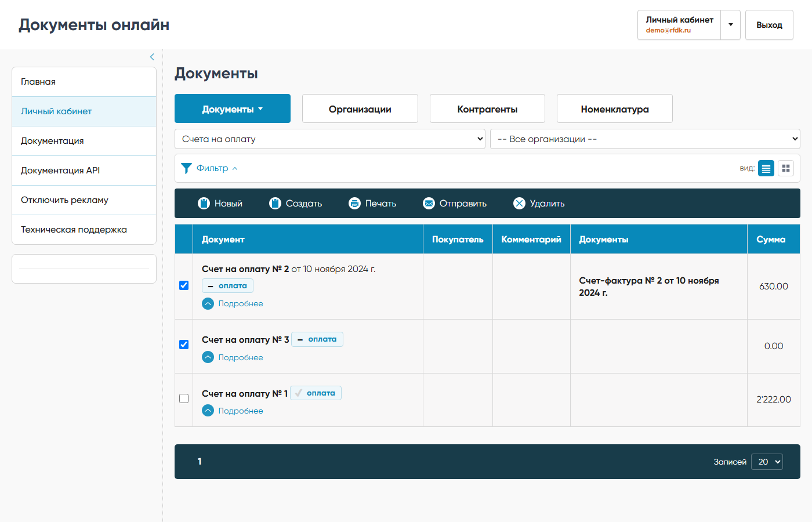812x522 pixels.
Task: Click Подробнее arrow icon for invoice № 3
Action: [x=208, y=357]
